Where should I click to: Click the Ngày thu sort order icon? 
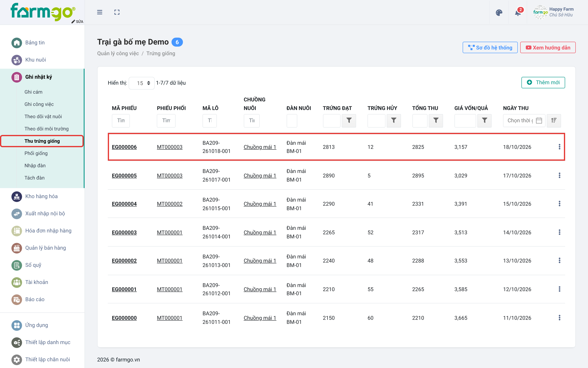point(554,120)
